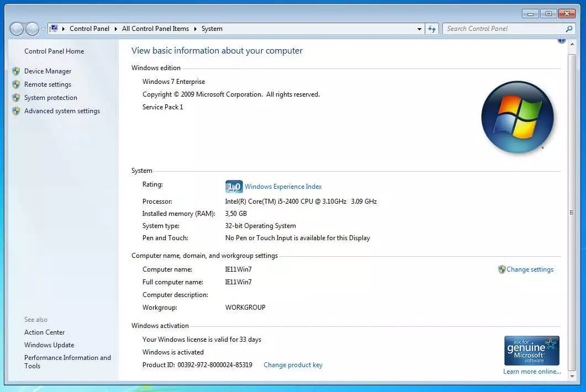Expand arrow after Control Panel breadcrumb
Screen dimensions: 586x392
coord(116,29)
